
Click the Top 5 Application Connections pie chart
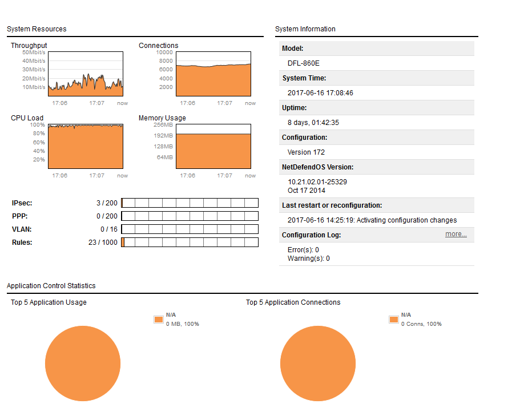point(318,363)
